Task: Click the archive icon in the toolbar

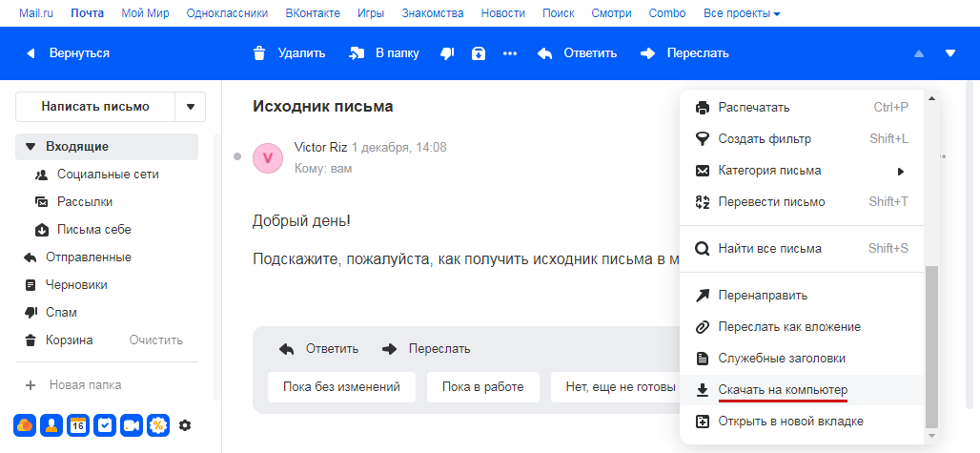Action: pyautogui.click(x=479, y=53)
